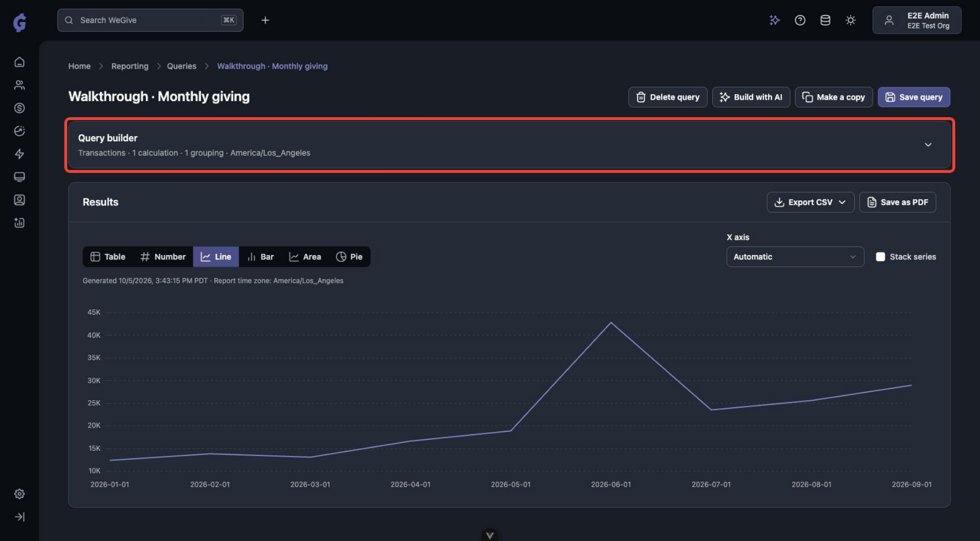
Task: Go to the Home breadcrumb link
Action: pos(79,66)
